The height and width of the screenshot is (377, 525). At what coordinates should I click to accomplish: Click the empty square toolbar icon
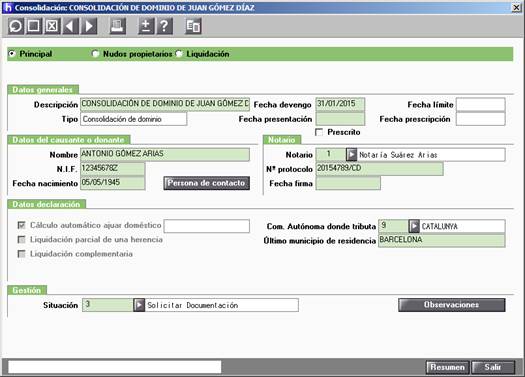[x=33, y=26]
